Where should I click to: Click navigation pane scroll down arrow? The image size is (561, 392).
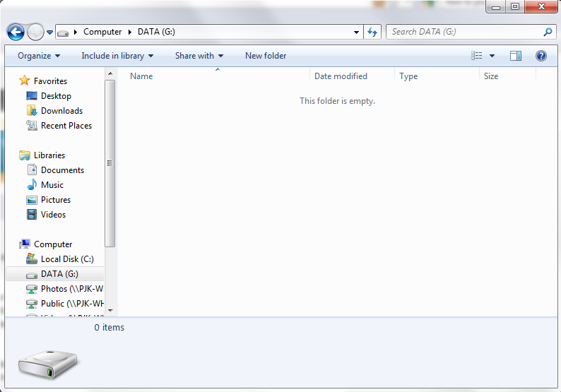click(x=110, y=311)
